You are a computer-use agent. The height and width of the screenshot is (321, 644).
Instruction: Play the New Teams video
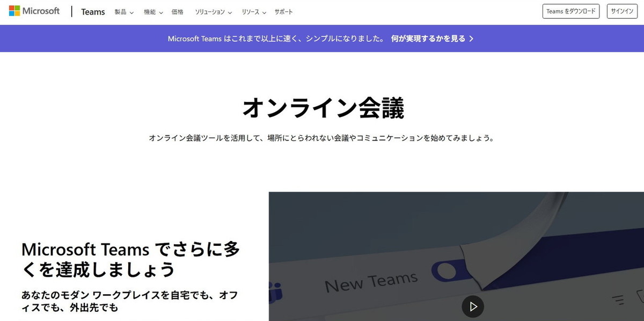[473, 307]
